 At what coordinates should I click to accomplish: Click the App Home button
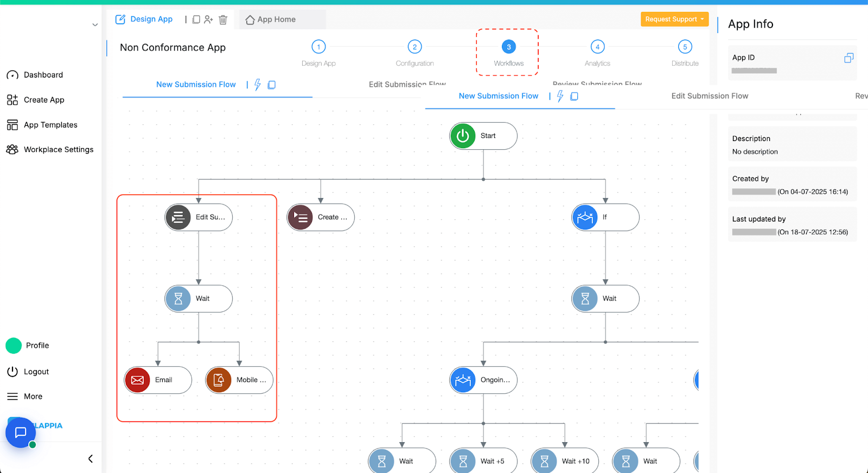point(282,20)
